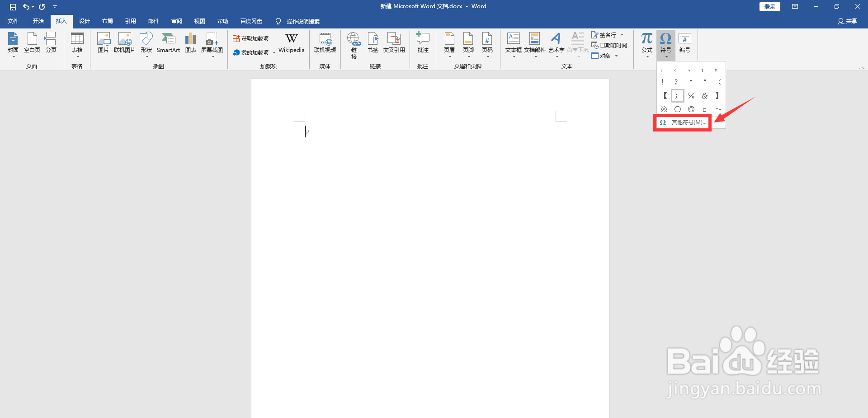Open document parts (文档部件) menu
868x418 pixels.
(535, 44)
